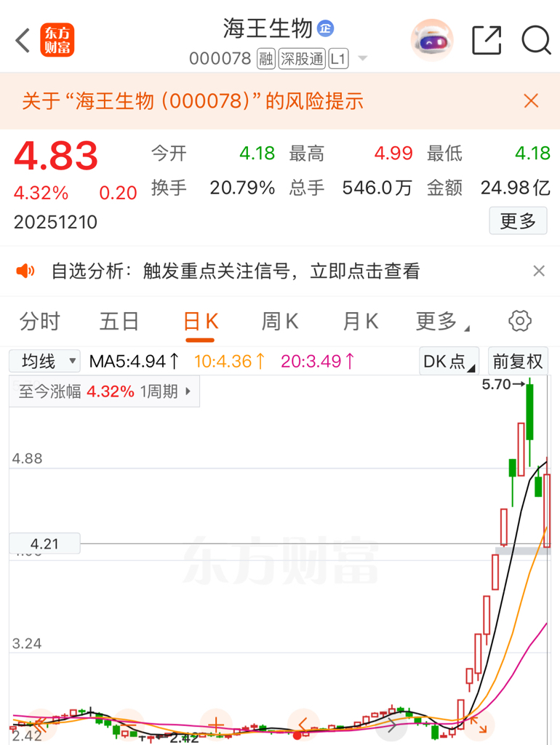Open the 均线 indicator dropdown
The height and width of the screenshot is (745, 560).
pos(44,361)
